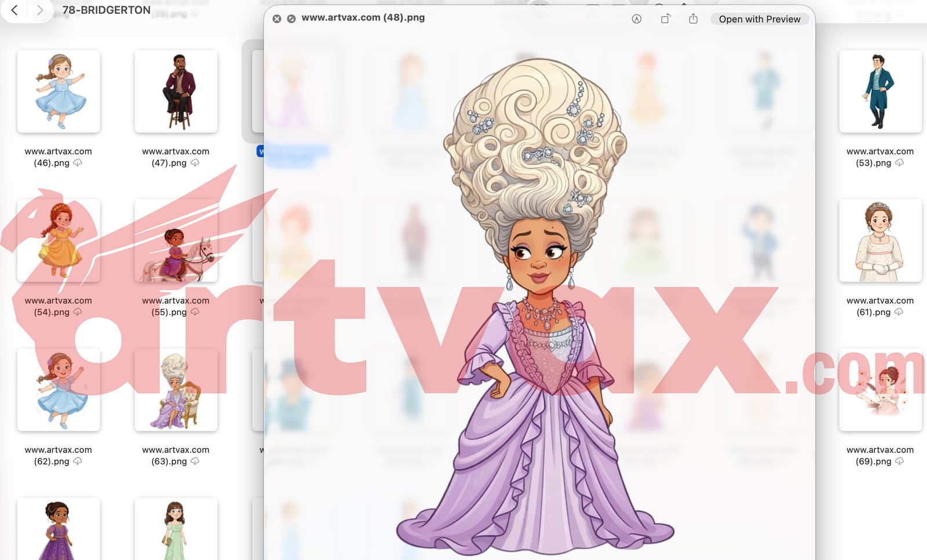Click the slash icon beside the preview filename
This screenshot has height=560, width=927.
(290, 18)
